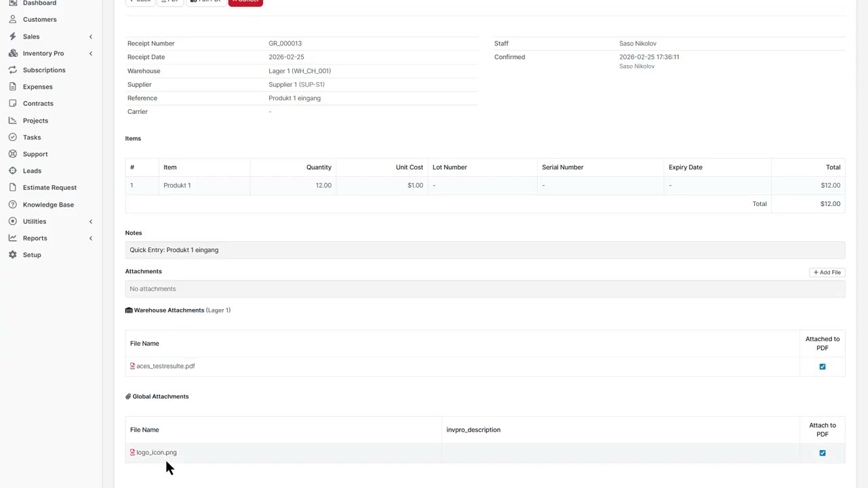The image size is (868, 488).
Task: Click the Subscriptions refresh icon
Action: coord(13,70)
